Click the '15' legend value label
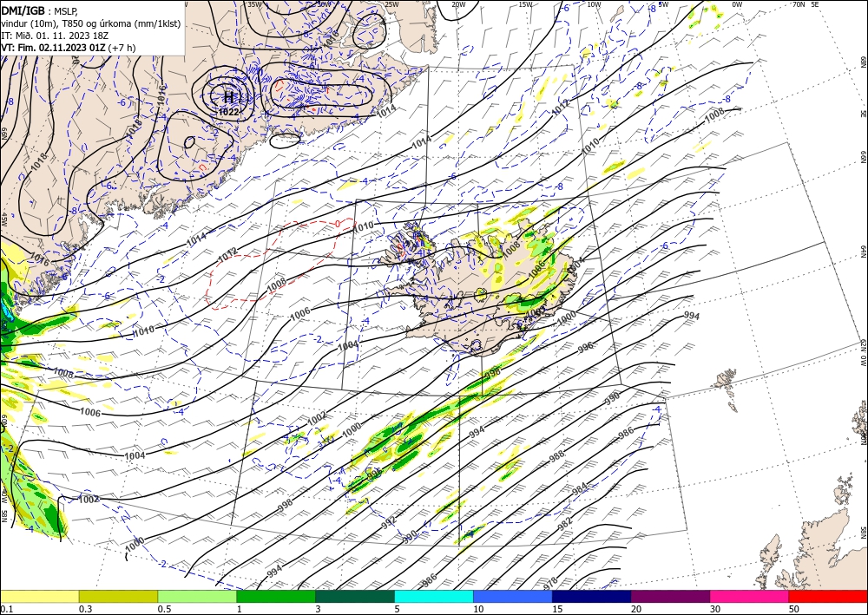The width and height of the screenshot is (868, 615). (557, 609)
